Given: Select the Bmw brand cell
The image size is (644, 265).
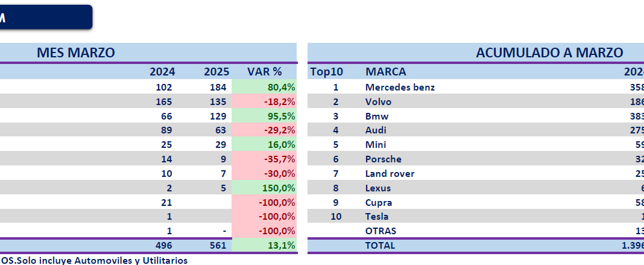Looking at the screenshot, I should click(377, 116).
